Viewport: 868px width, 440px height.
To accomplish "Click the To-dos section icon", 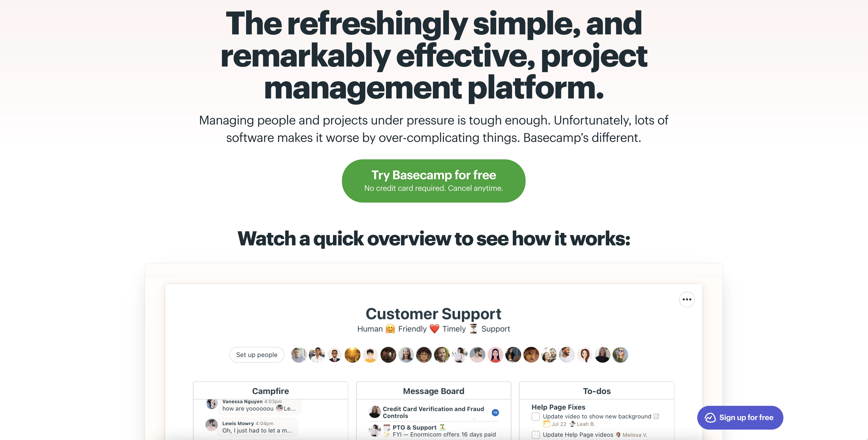I will 596,391.
